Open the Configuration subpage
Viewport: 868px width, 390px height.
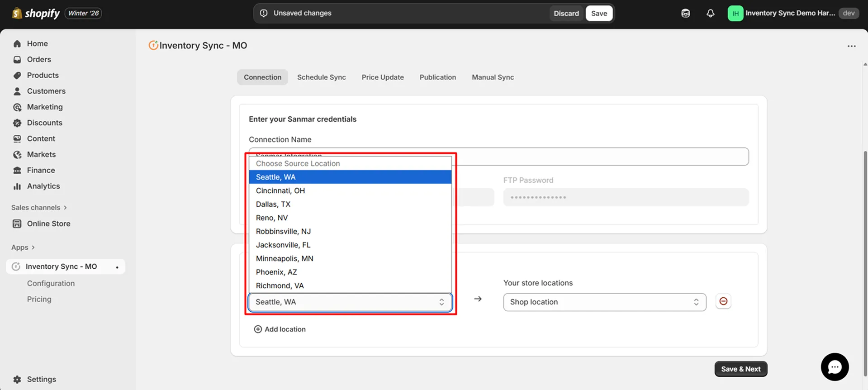tap(51, 283)
